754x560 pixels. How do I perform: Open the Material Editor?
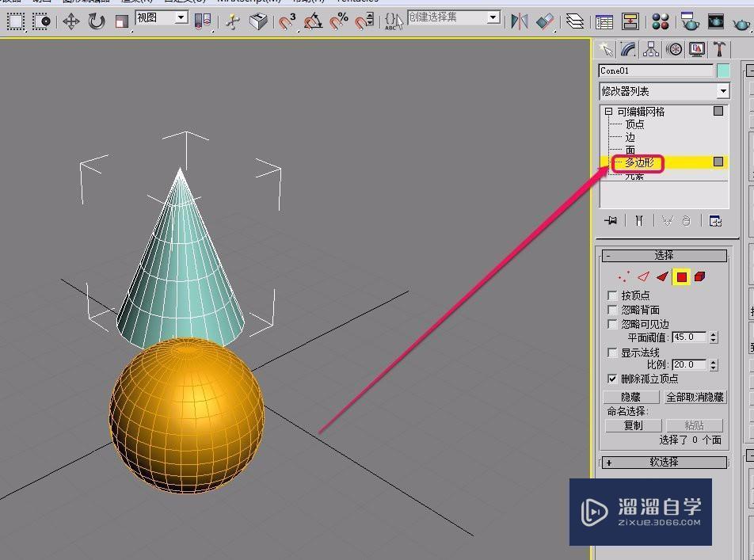pyautogui.click(x=660, y=21)
